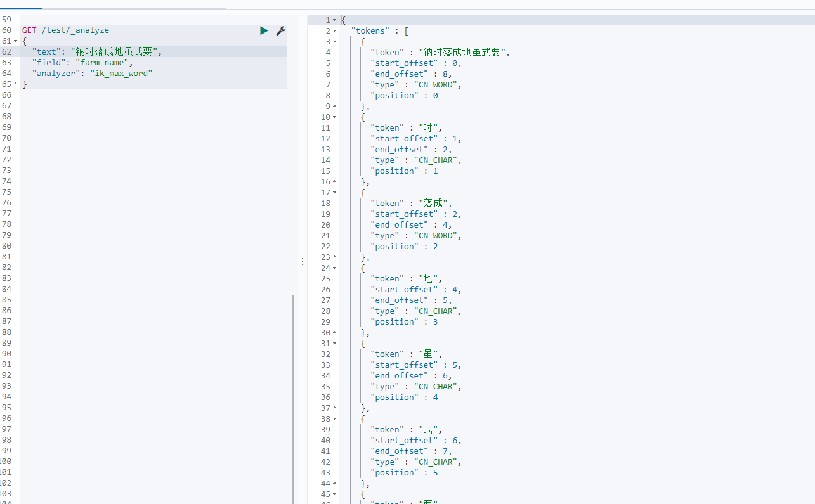
Task: Collapse the "tokens" array at response line 2
Action: [335, 31]
